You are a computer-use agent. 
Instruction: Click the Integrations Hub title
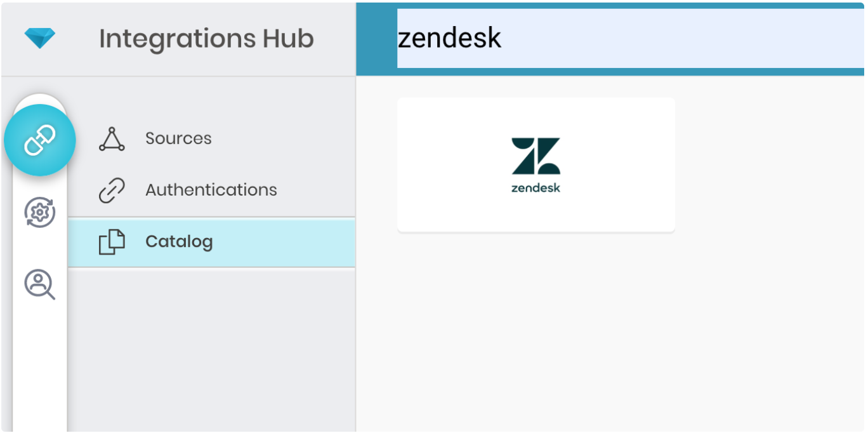pyautogui.click(x=206, y=39)
